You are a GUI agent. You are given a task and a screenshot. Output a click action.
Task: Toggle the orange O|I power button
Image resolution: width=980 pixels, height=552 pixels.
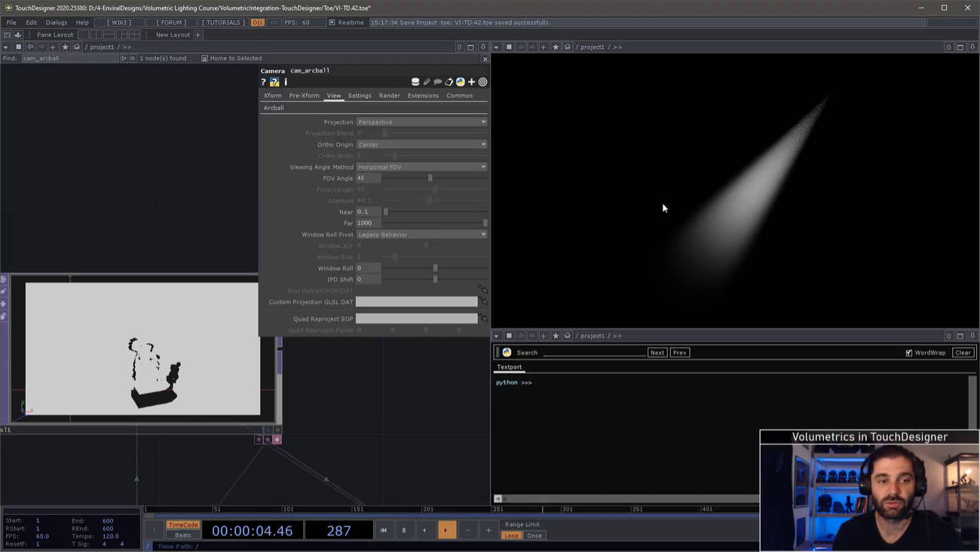click(258, 23)
